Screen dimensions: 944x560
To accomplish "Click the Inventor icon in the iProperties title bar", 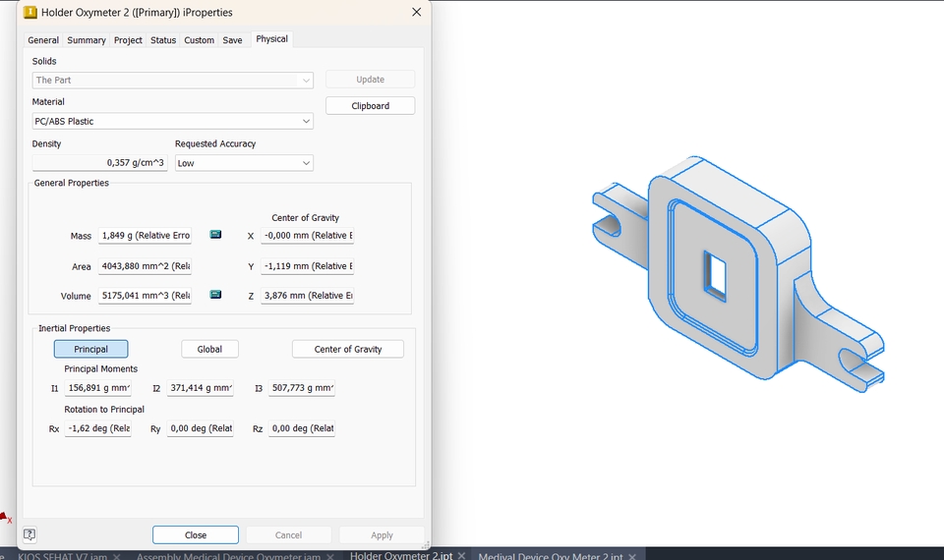I will coord(30,12).
